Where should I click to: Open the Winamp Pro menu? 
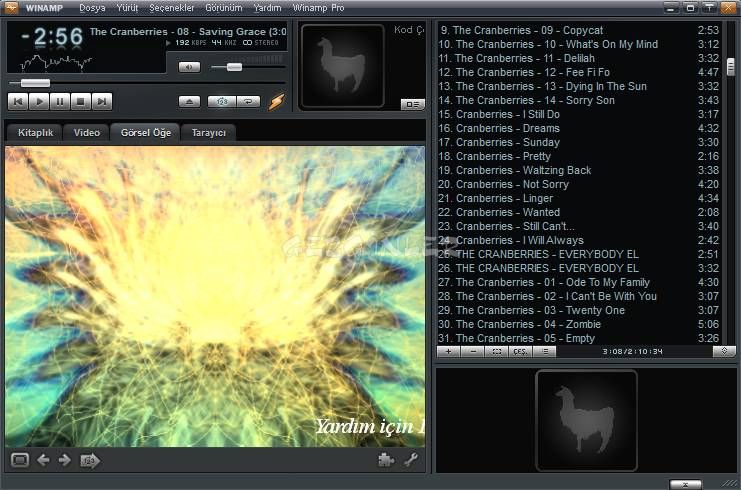[x=319, y=8]
